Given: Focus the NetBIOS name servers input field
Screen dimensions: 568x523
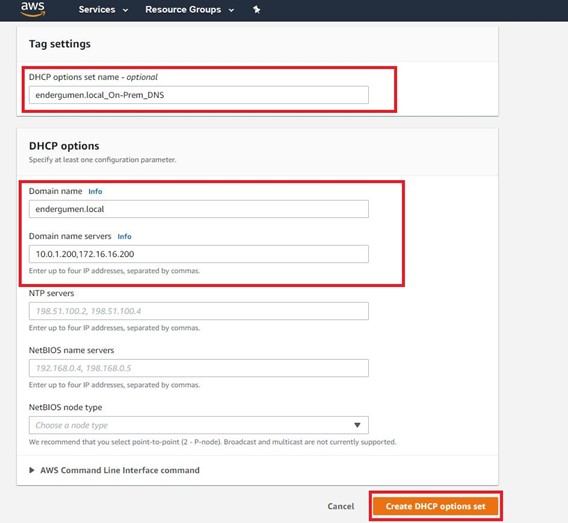Looking at the screenshot, I should click(199, 368).
